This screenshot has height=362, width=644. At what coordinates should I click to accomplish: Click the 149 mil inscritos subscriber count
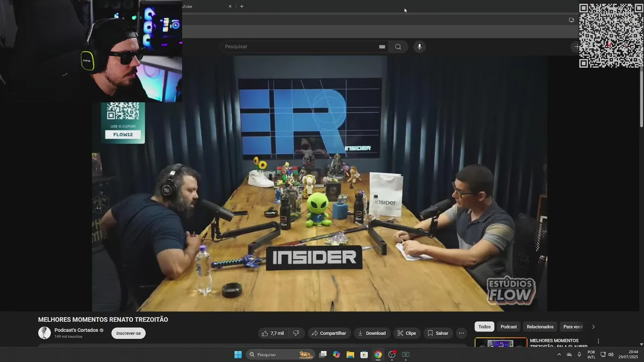68,337
